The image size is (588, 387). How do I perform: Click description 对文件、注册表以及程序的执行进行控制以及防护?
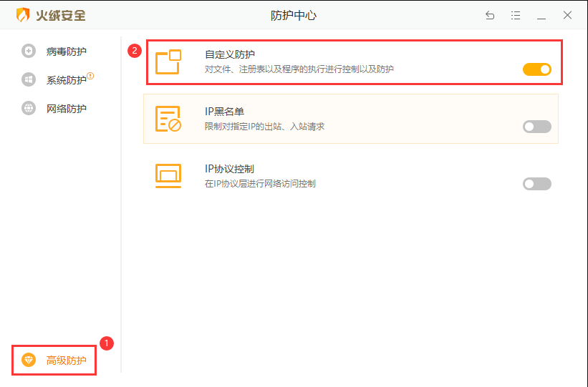299,69
